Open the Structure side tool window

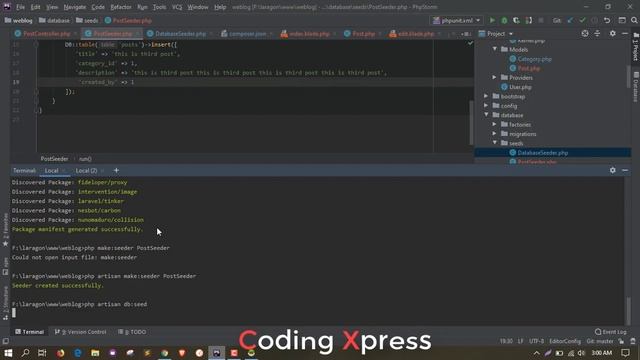5,303
